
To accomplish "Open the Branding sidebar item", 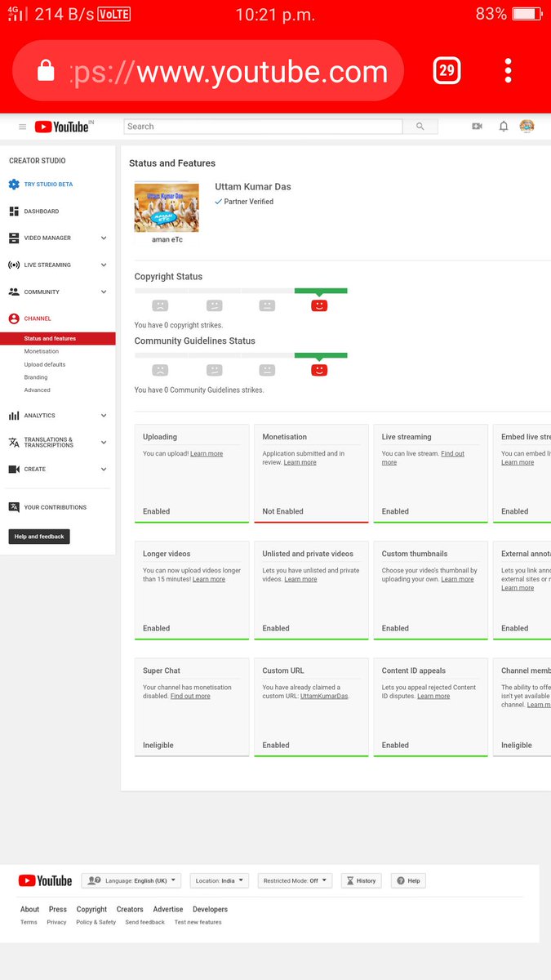I will click(36, 377).
